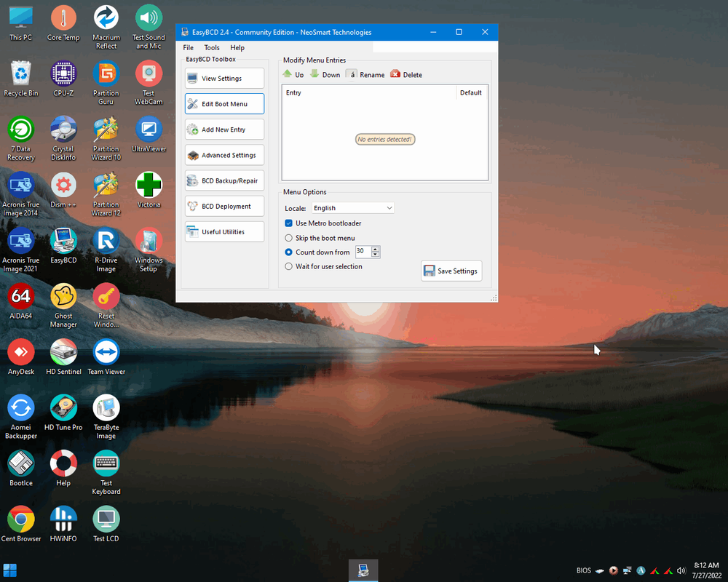The width and height of the screenshot is (728, 582).
Task: Select R-Drive Image icon
Action: point(106,250)
